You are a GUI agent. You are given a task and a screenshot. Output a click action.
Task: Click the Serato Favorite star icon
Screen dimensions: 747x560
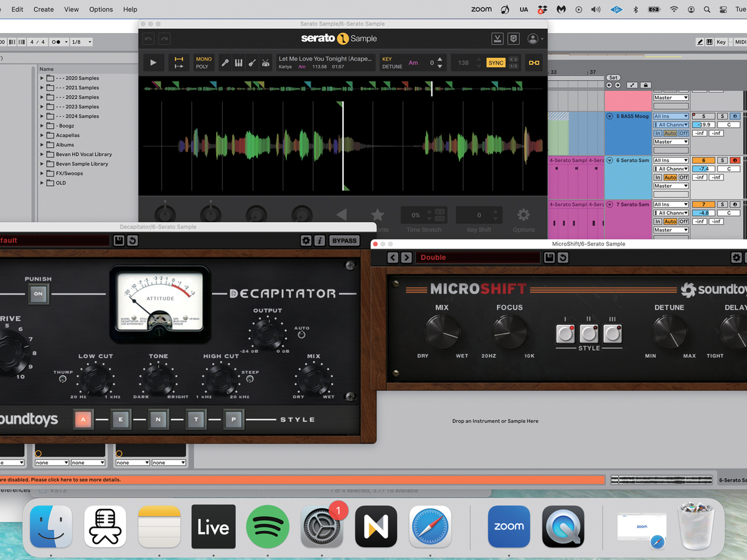point(377,215)
